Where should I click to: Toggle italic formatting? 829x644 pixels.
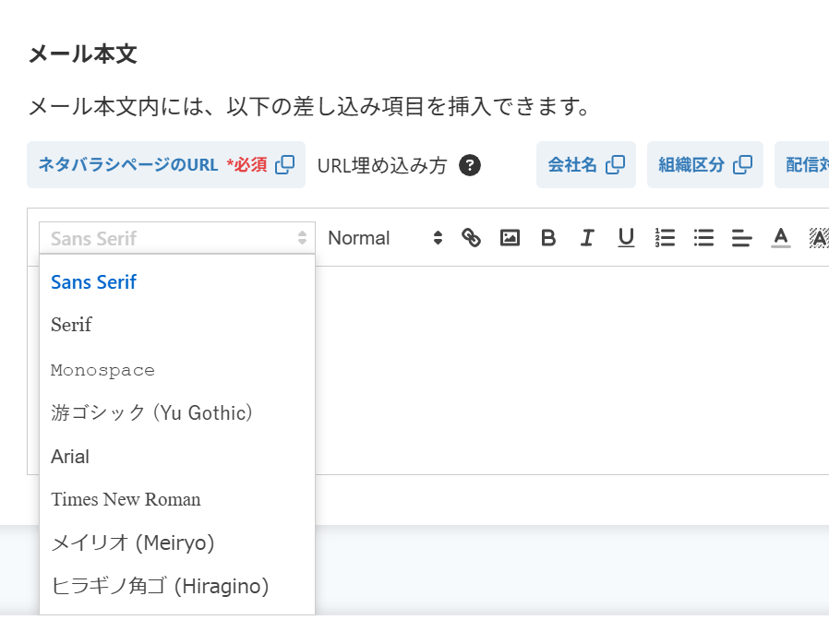click(x=587, y=238)
